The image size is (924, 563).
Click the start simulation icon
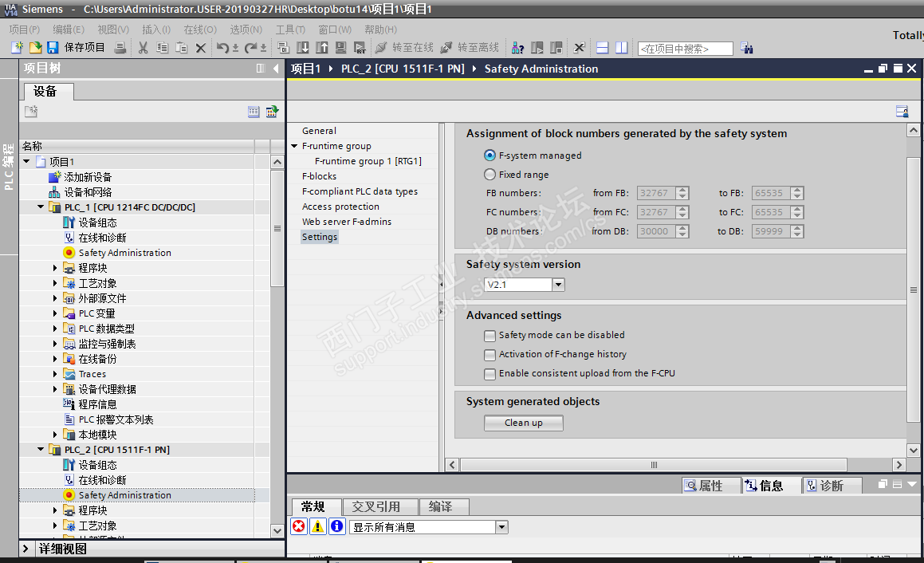point(340,48)
